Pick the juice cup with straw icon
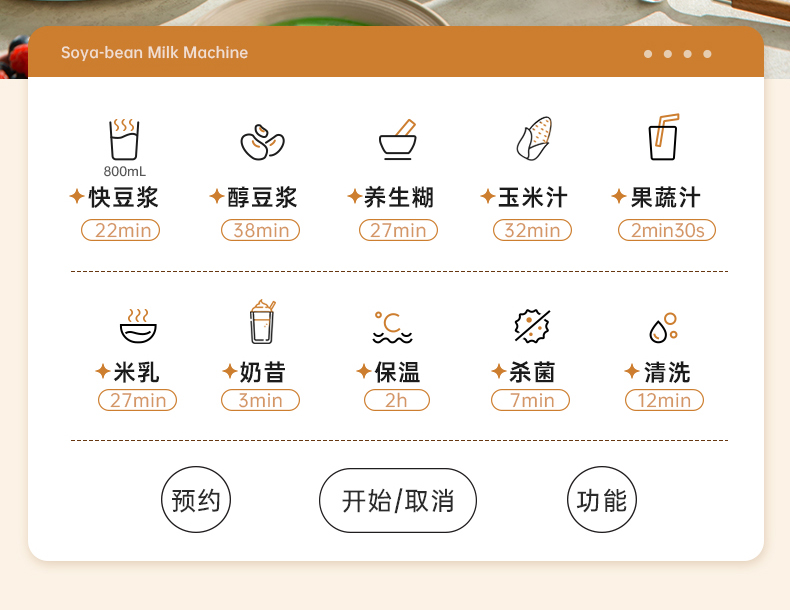The width and height of the screenshot is (790, 610). [x=664, y=137]
